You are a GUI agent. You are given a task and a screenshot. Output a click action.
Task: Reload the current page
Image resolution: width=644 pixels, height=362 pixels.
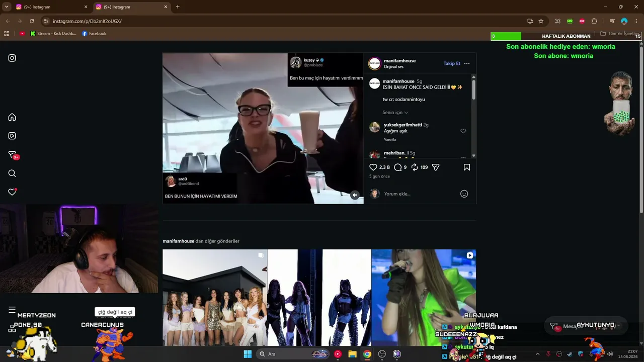tap(32, 21)
